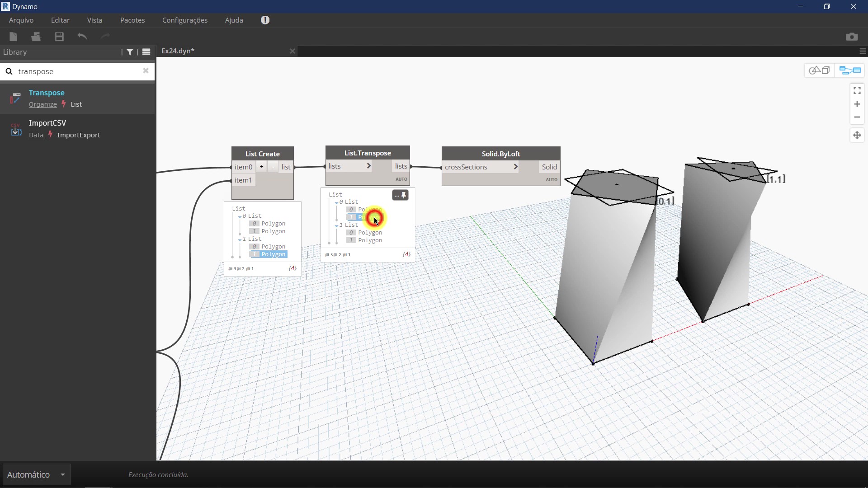Viewport: 868px width, 488px height.
Task: Collapse the 0 List entry in preview
Action: 337,202
